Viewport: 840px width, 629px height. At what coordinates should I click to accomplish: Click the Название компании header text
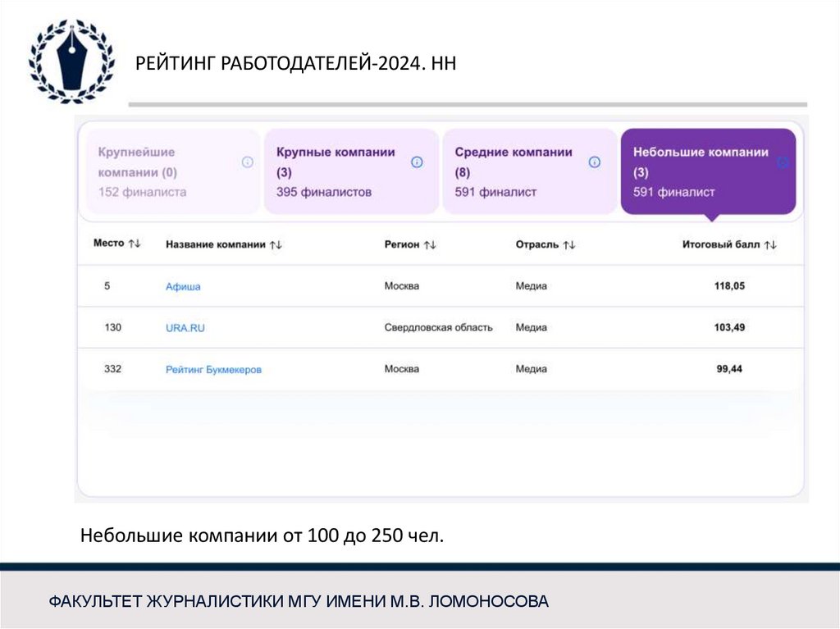click(x=216, y=244)
